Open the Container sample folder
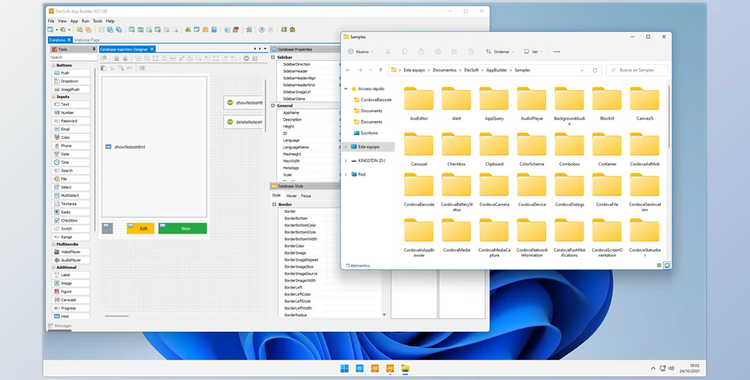 point(607,149)
